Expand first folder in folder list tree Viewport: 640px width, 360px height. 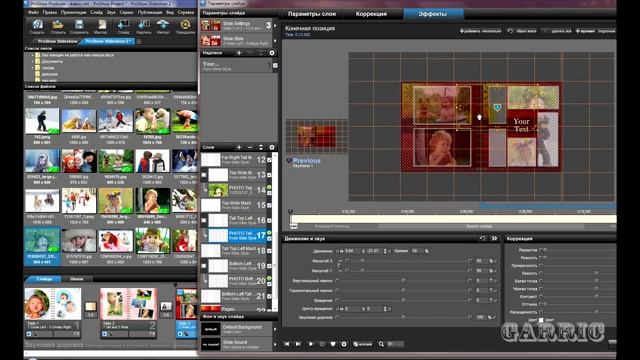[33, 55]
